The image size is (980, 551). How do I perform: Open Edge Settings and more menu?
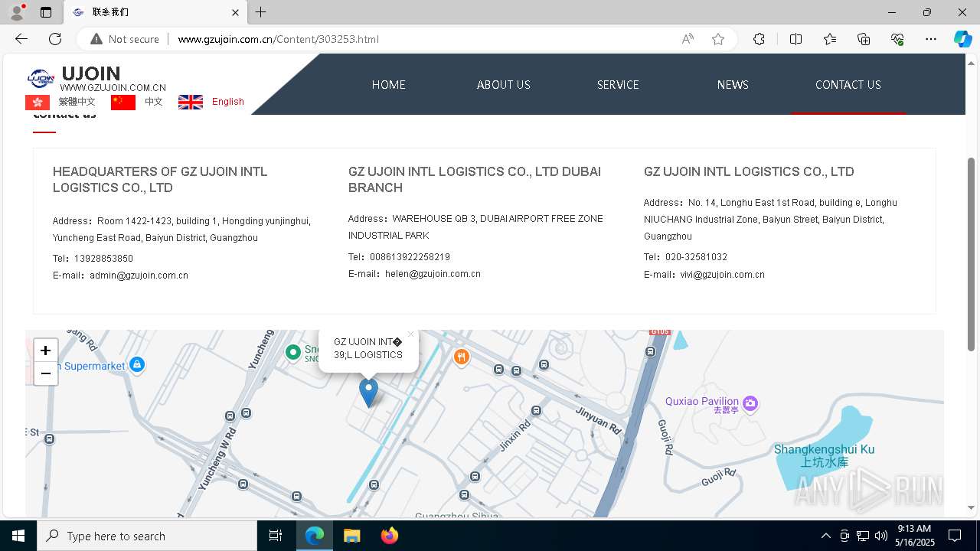tap(931, 39)
